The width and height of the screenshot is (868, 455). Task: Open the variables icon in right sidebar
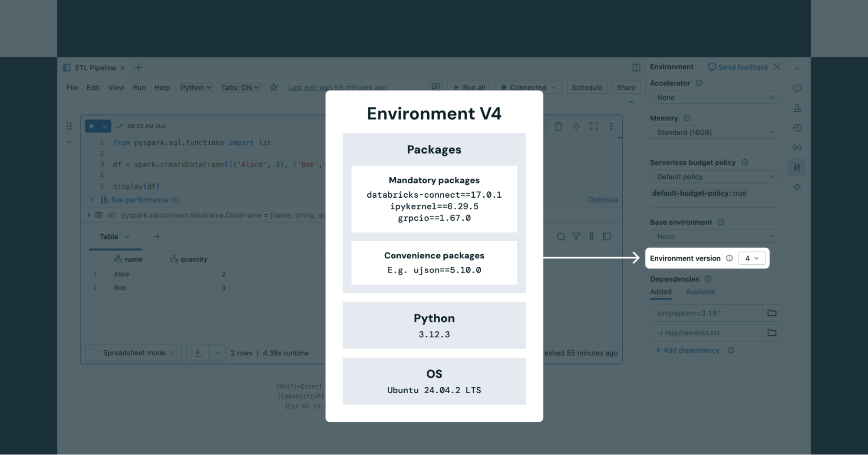pos(797,147)
